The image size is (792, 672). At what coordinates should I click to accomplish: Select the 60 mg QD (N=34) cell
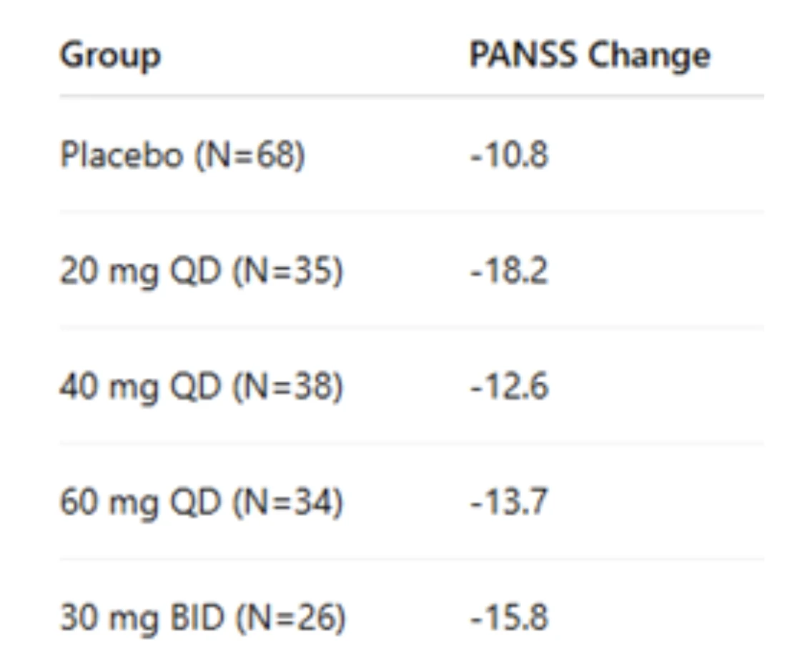(202, 503)
